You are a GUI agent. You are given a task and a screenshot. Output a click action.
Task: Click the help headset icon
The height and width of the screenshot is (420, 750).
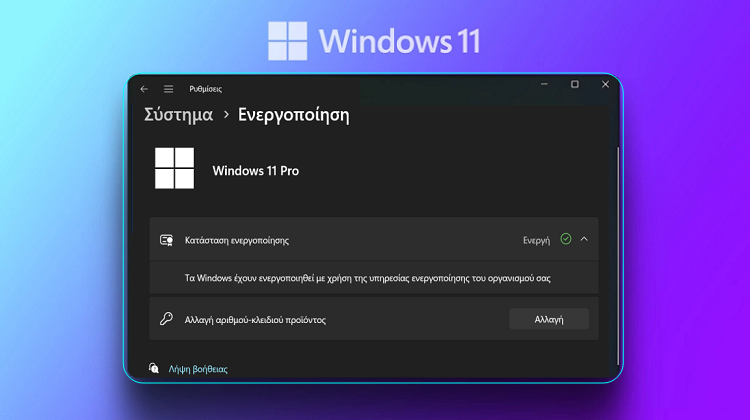coord(154,368)
